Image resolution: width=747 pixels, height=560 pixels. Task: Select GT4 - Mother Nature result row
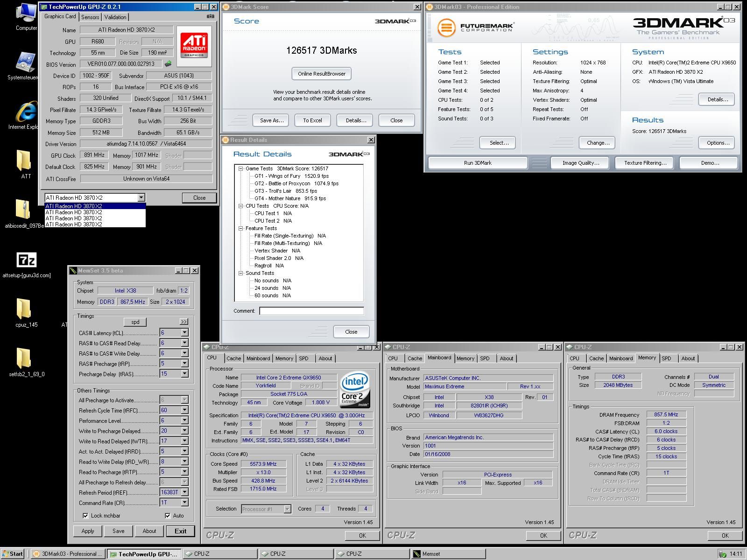[x=290, y=198]
